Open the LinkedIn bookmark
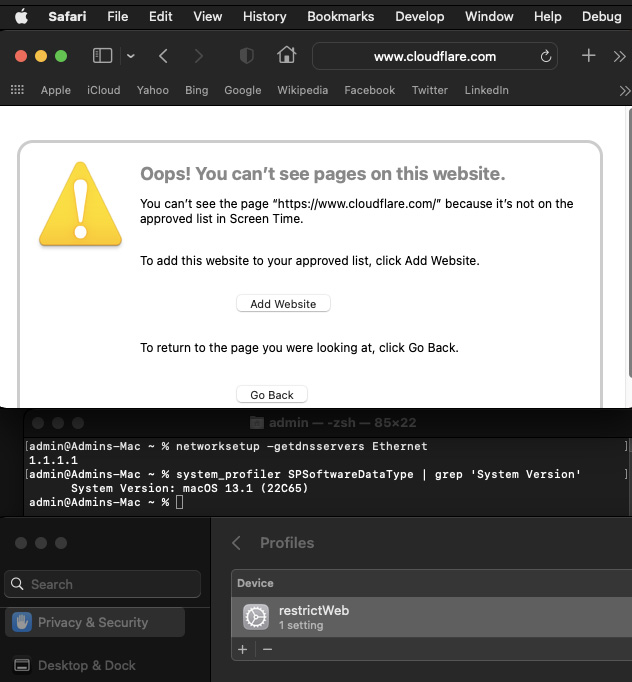This screenshot has width=632, height=682. pos(486,90)
